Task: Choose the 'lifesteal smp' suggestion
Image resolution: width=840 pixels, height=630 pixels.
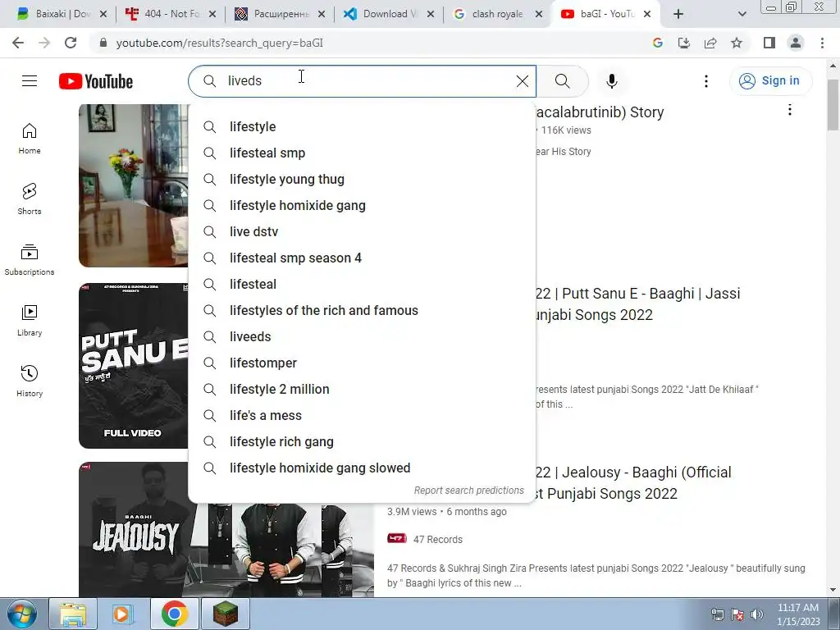Action: coord(362,153)
